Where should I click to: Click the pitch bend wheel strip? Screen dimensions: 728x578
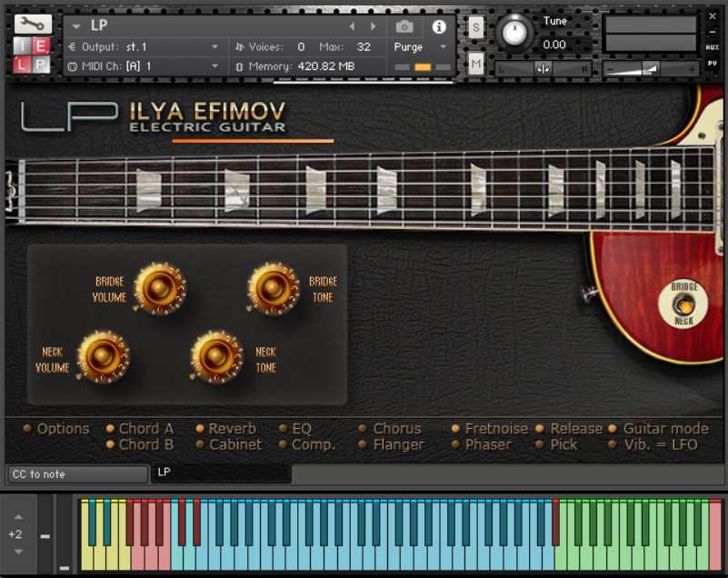point(45,533)
